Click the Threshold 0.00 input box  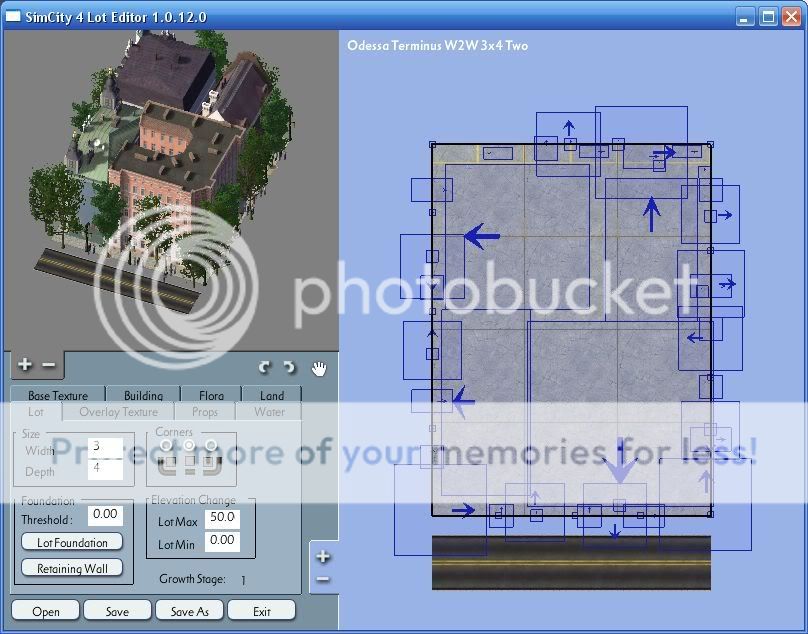[105, 515]
